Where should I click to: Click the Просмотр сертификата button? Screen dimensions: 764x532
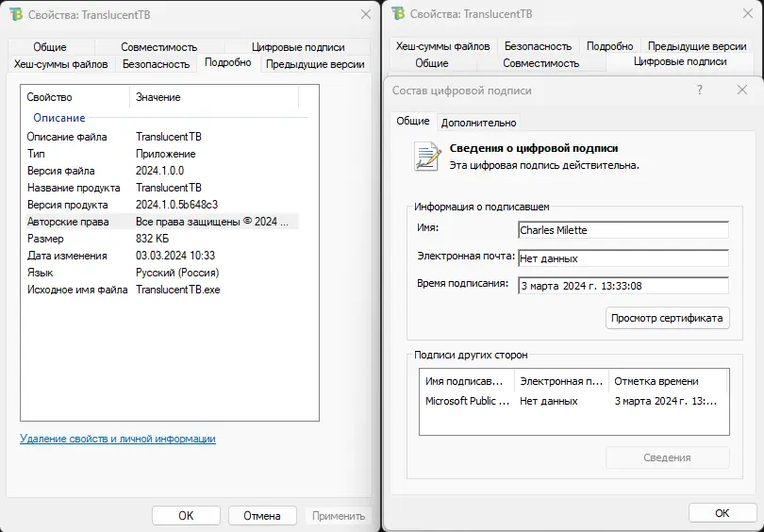[667, 318]
